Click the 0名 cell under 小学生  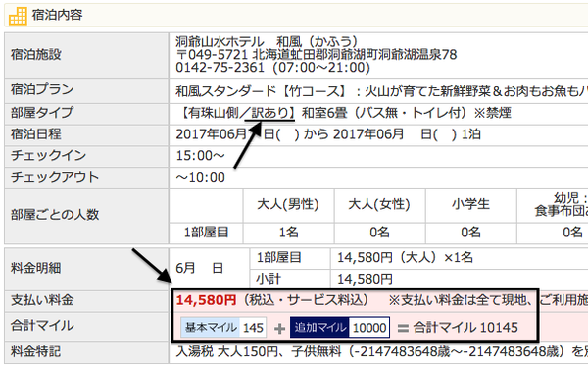click(x=471, y=233)
